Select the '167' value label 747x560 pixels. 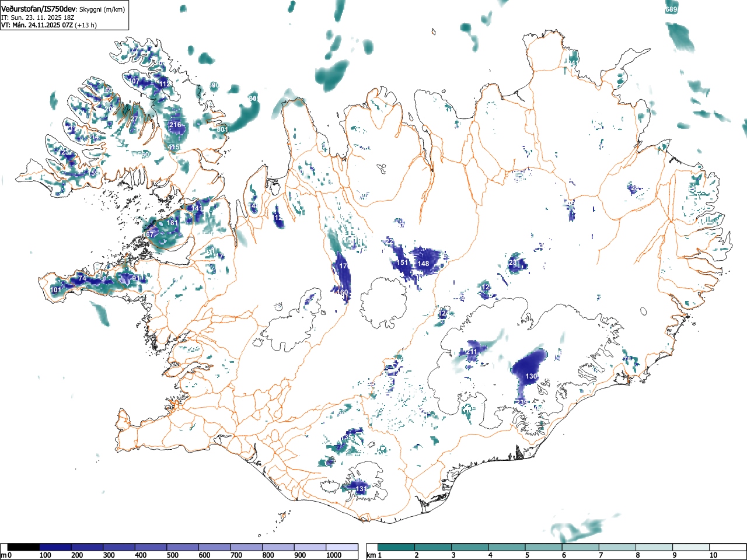pyautogui.click(x=149, y=234)
